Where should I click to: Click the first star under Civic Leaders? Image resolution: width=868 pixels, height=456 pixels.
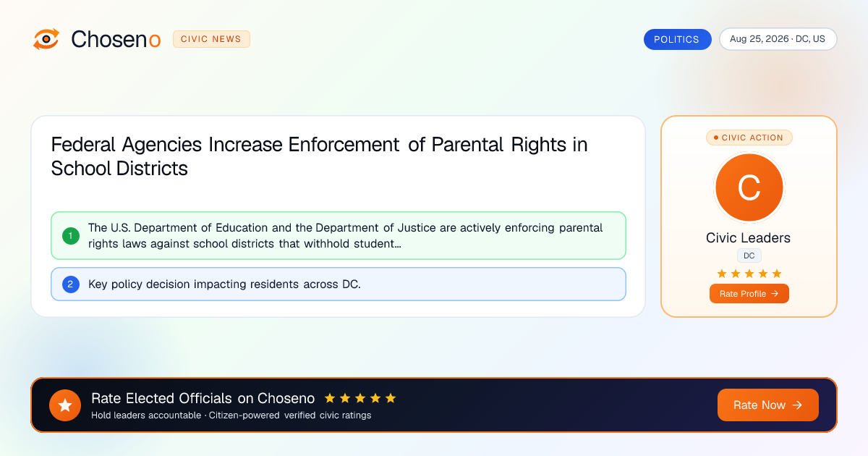click(721, 274)
